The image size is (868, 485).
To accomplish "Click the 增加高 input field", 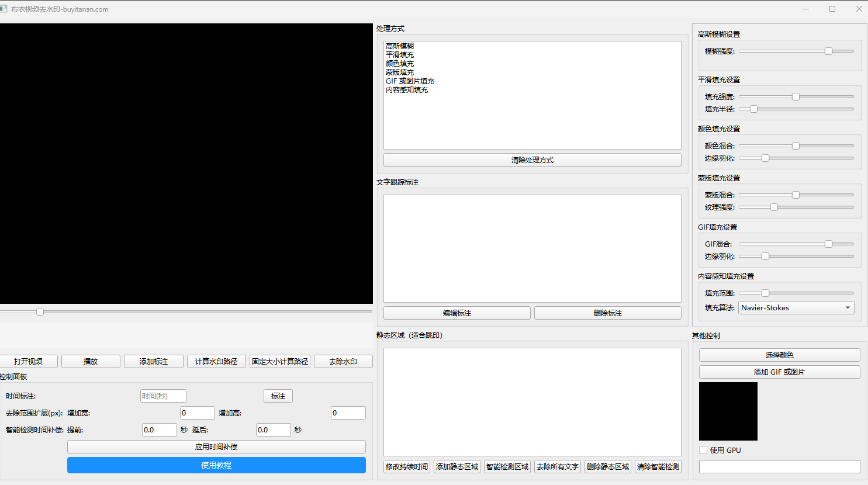I will pos(348,413).
